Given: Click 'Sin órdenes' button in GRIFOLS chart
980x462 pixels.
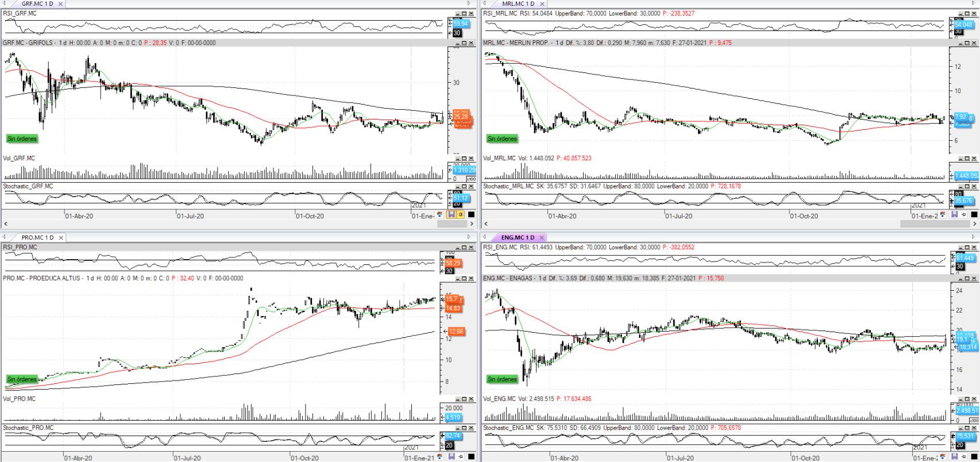Looking at the screenshot, I should click(x=22, y=138).
